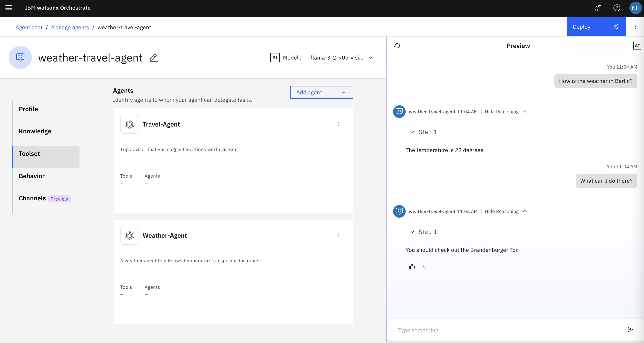The width and height of the screenshot is (644, 343).
Task: Give thumbs up to the last response
Action: 412,267
